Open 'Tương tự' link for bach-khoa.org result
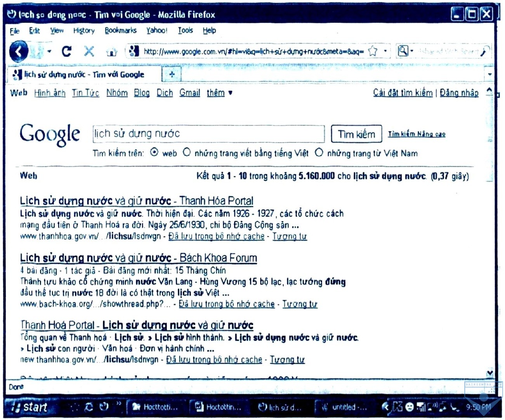Screen dimensions: 505x420 pyautogui.click(x=300, y=304)
